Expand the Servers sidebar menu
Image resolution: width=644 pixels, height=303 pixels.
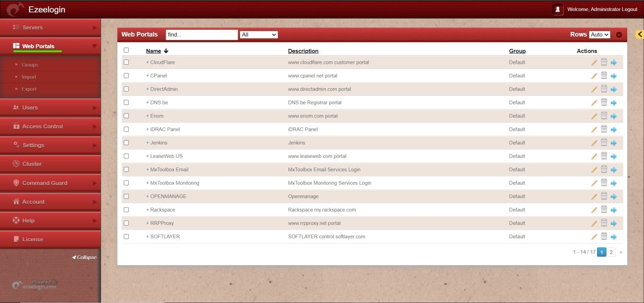50,28
